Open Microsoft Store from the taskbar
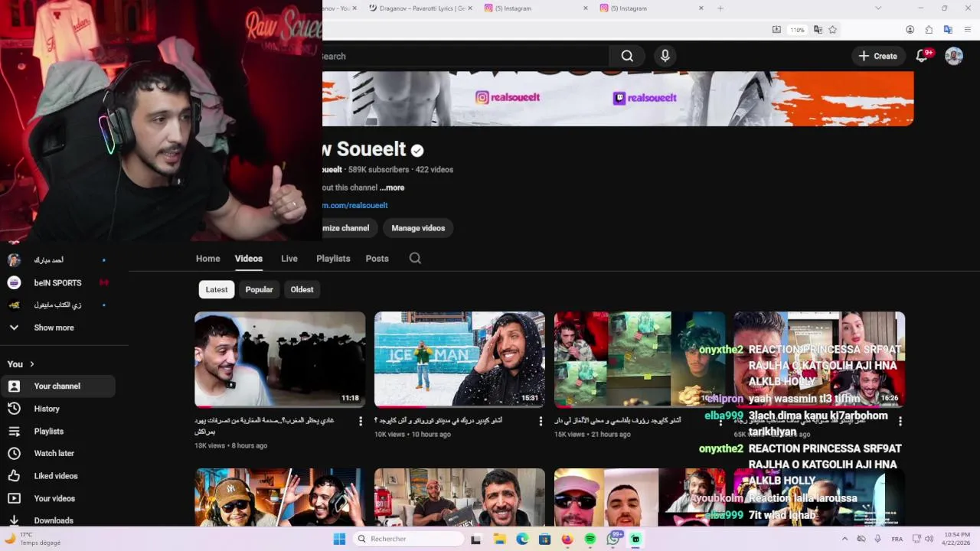This screenshot has width=980, height=551. 544,539
